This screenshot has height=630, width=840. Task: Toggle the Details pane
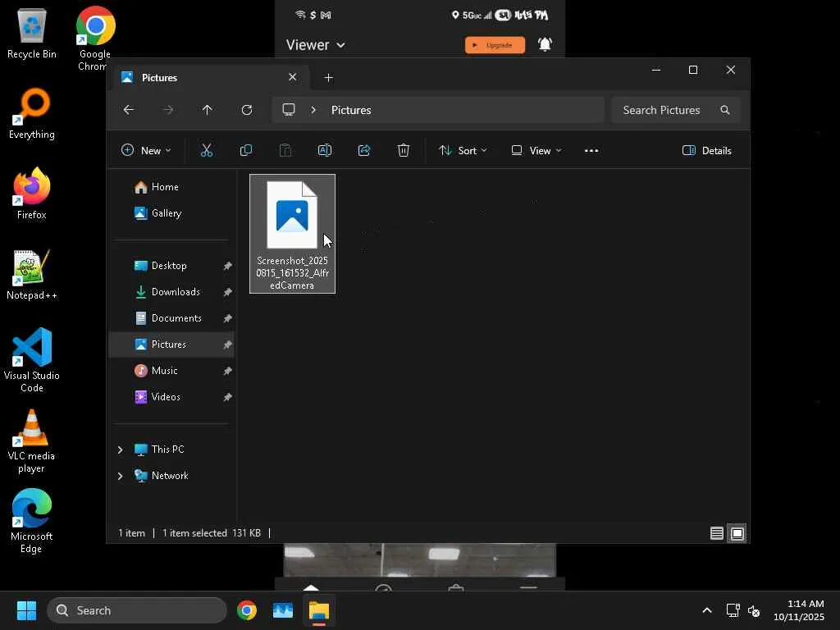coord(706,150)
